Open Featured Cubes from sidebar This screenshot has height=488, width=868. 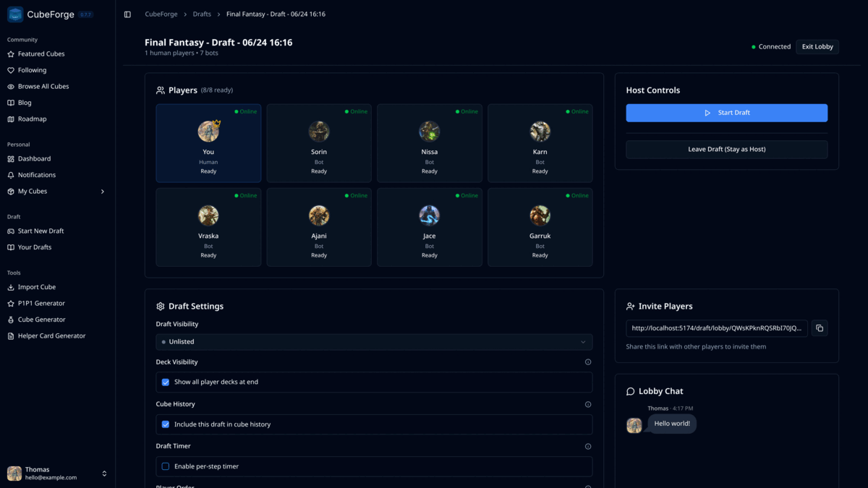coord(41,54)
